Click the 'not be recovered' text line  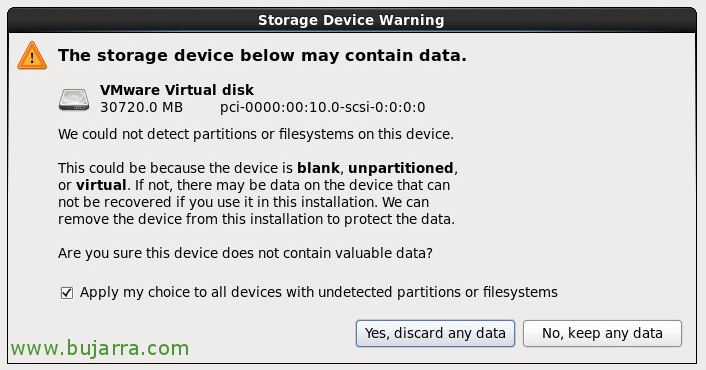coord(244,202)
